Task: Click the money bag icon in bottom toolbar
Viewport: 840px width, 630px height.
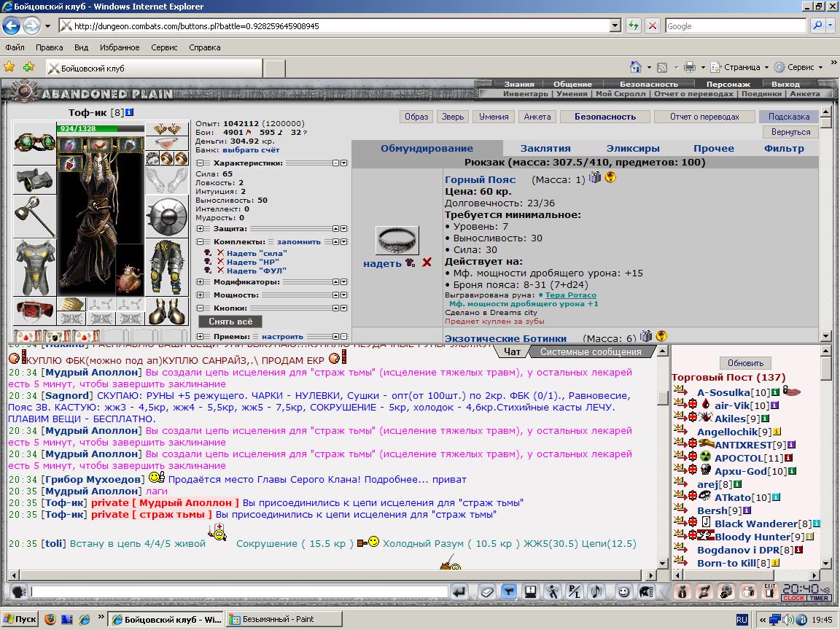Action: click(x=682, y=591)
